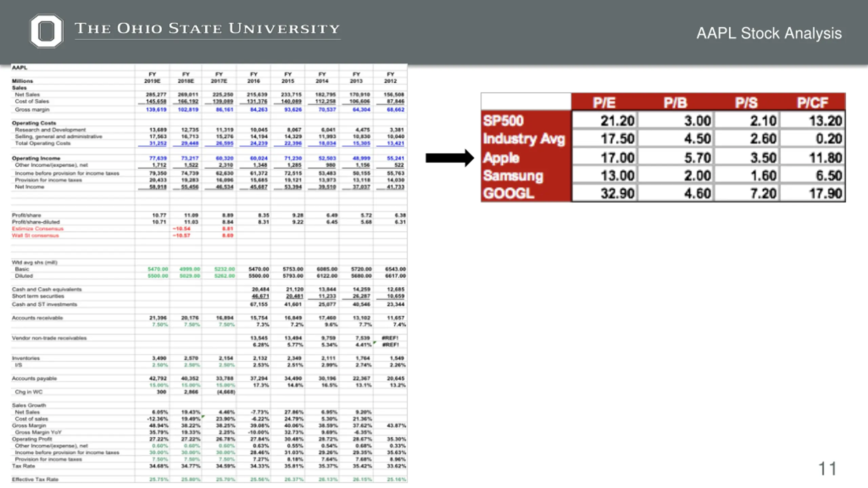The height and width of the screenshot is (488, 868).
Task: Select The Ohio State University title text
Action: pyautogui.click(x=207, y=29)
